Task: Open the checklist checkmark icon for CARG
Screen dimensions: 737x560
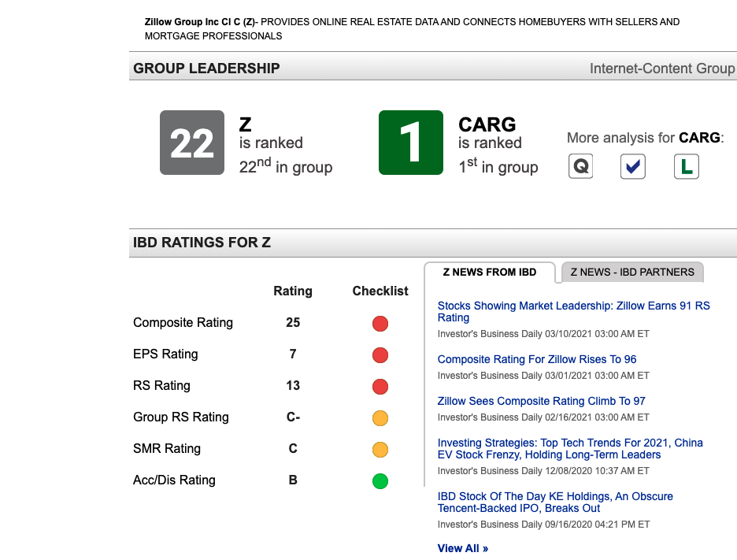Action: pos(632,166)
